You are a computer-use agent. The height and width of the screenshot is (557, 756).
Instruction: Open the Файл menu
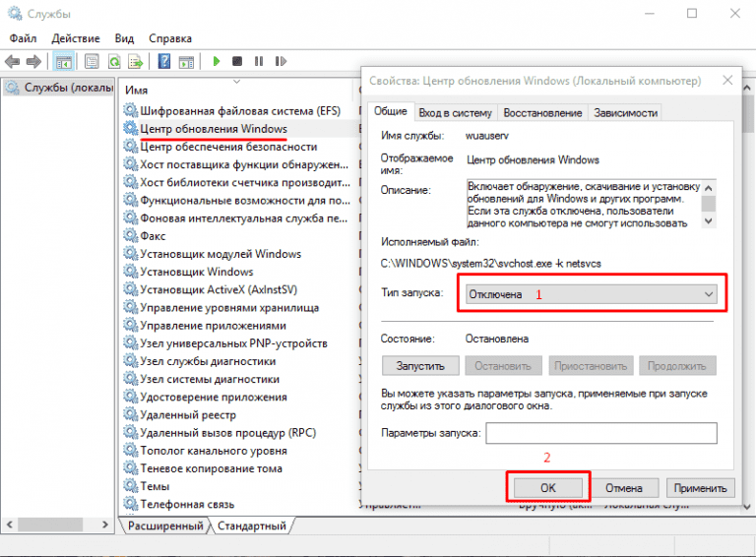23,38
